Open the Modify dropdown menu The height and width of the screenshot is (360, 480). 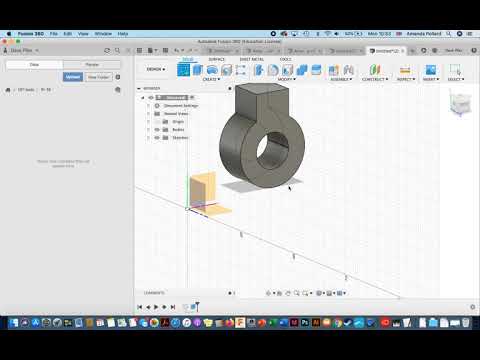287,79
